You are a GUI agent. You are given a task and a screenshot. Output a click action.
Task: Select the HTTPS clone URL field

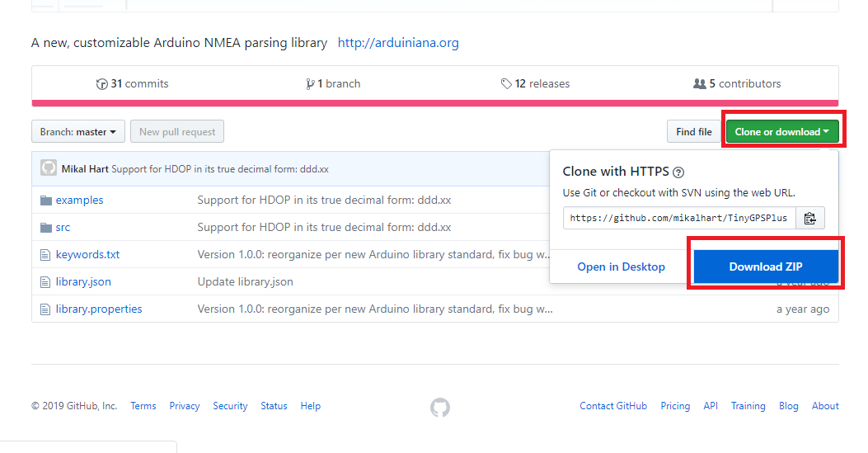678,219
